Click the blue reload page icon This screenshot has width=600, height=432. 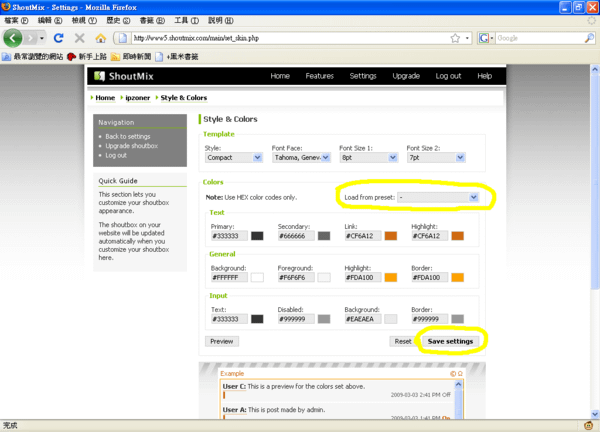(x=59, y=38)
